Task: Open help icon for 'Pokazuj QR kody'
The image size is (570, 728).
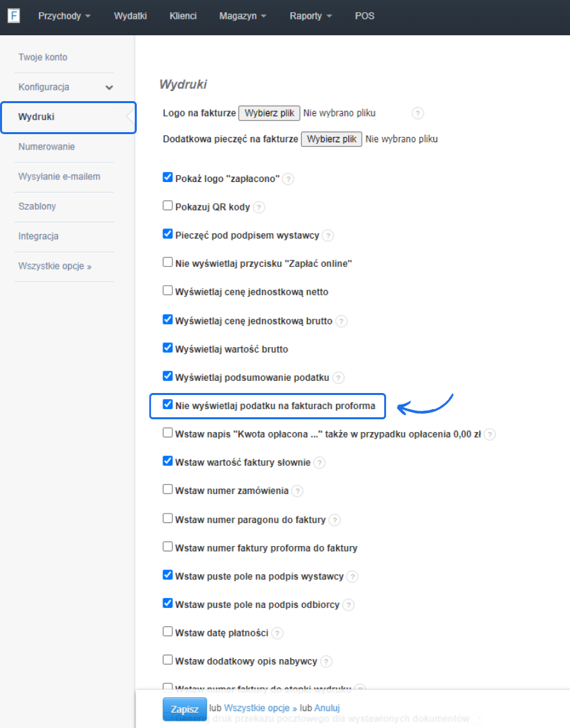Action: (x=259, y=208)
